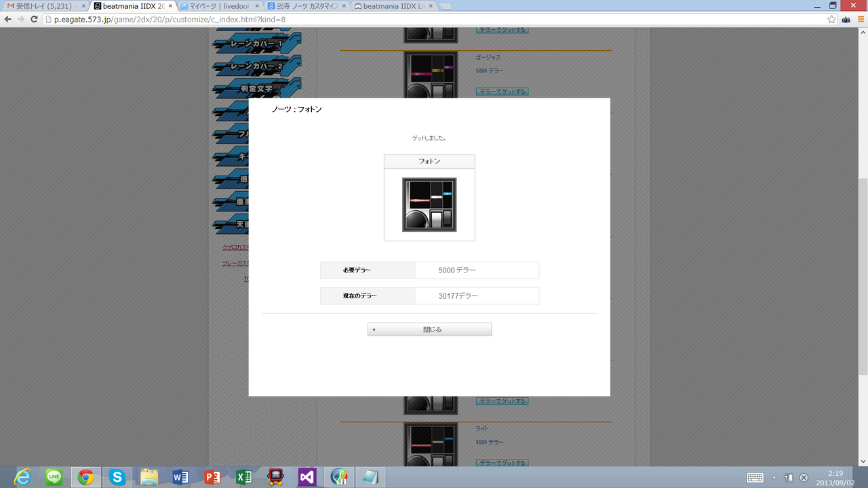Click the extension icon beside the star
The width and height of the screenshot is (868, 488).
click(x=846, y=20)
